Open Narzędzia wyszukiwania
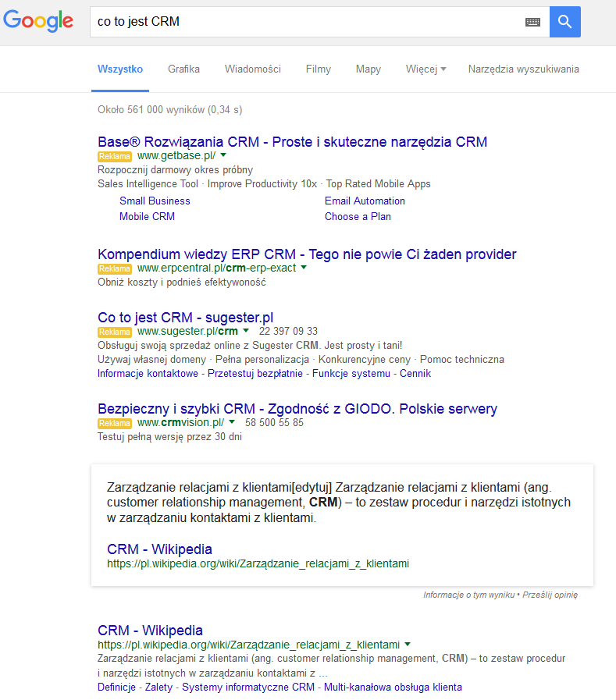 pyautogui.click(x=524, y=69)
